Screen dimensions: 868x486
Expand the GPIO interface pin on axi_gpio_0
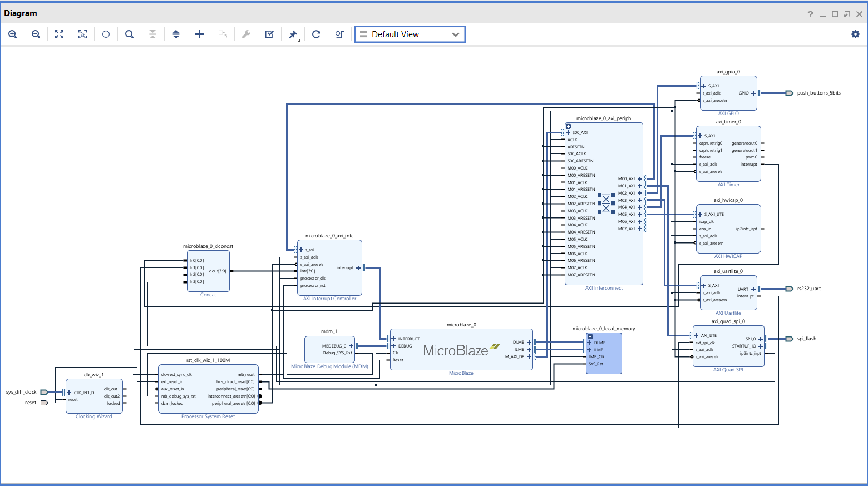[x=753, y=93]
